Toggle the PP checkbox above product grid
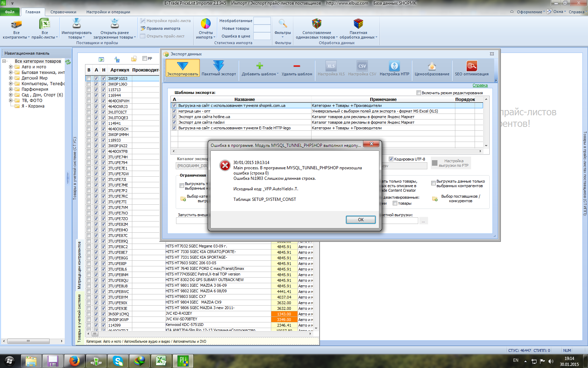This screenshot has height=368, width=588. tap(145, 59)
